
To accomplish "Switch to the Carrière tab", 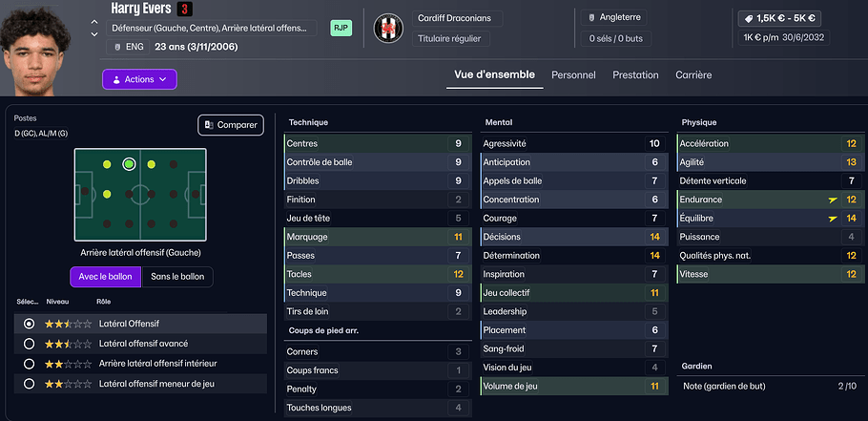I will (x=693, y=74).
